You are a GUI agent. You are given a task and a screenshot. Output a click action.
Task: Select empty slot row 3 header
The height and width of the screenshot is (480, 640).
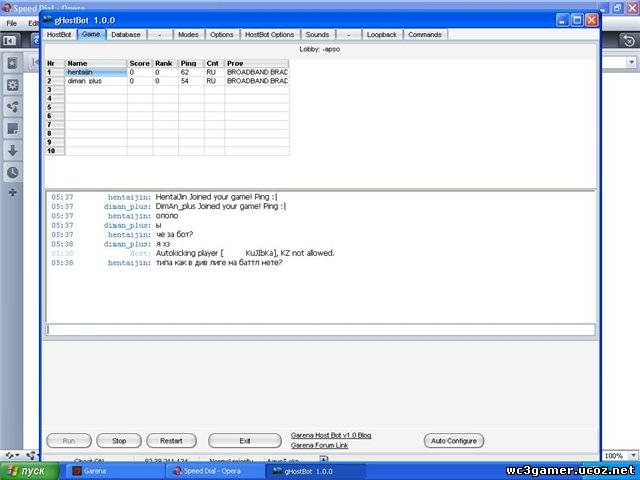55,90
